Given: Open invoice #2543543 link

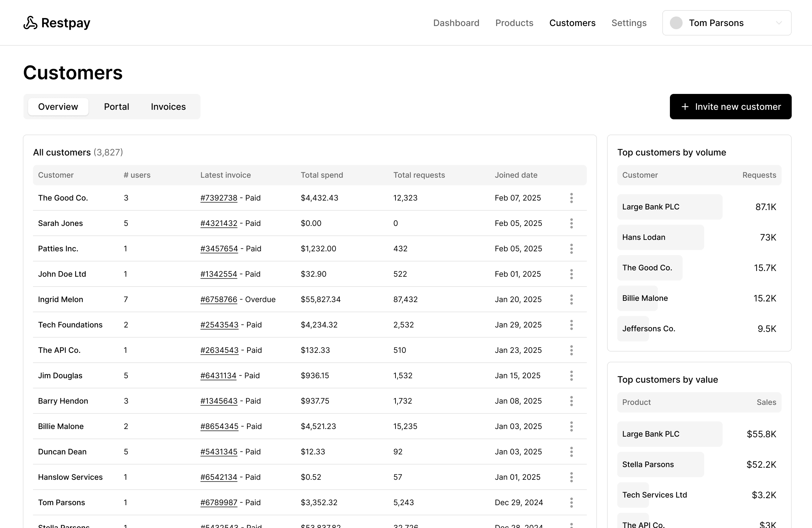Looking at the screenshot, I should (219, 325).
